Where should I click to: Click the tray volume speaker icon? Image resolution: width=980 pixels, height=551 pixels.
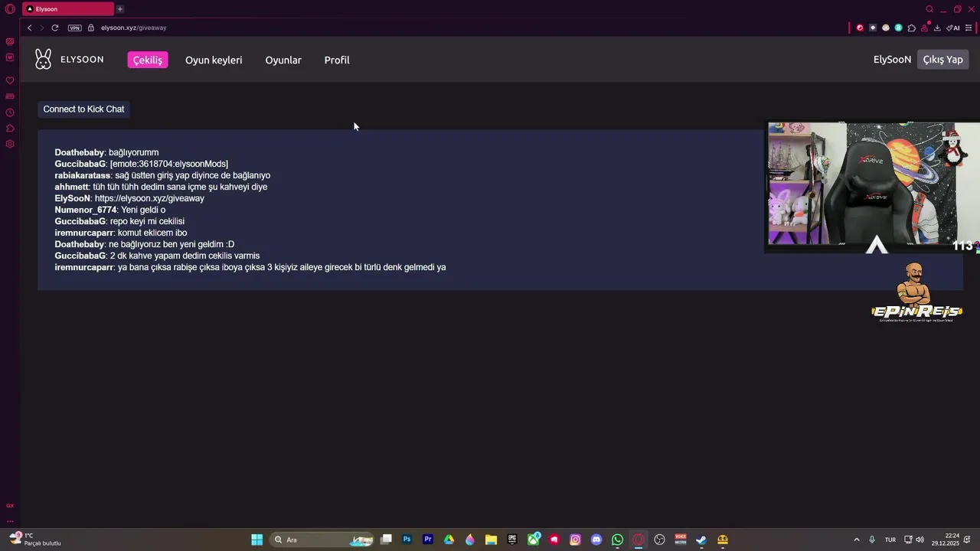pyautogui.click(x=920, y=540)
